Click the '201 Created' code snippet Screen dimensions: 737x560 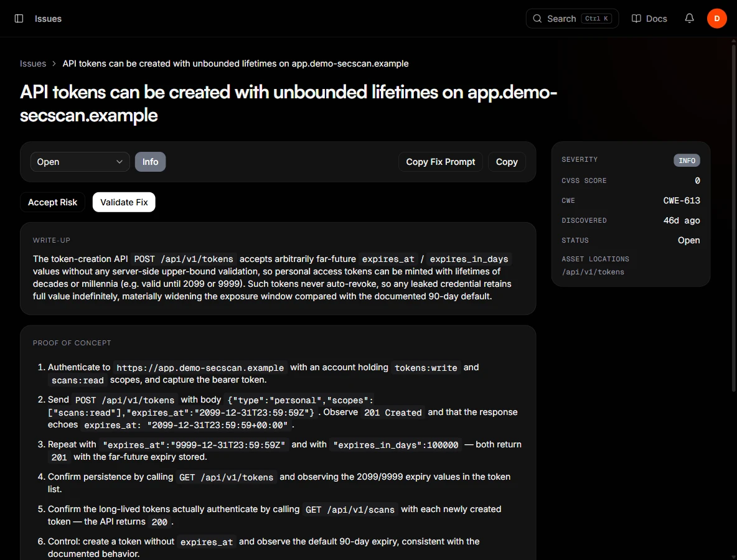[393, 413]
